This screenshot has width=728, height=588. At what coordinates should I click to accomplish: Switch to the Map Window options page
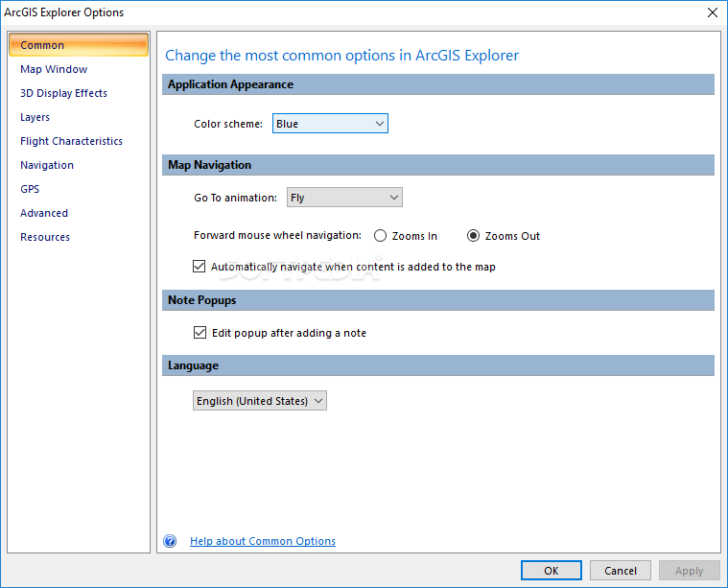click(54, 69)
